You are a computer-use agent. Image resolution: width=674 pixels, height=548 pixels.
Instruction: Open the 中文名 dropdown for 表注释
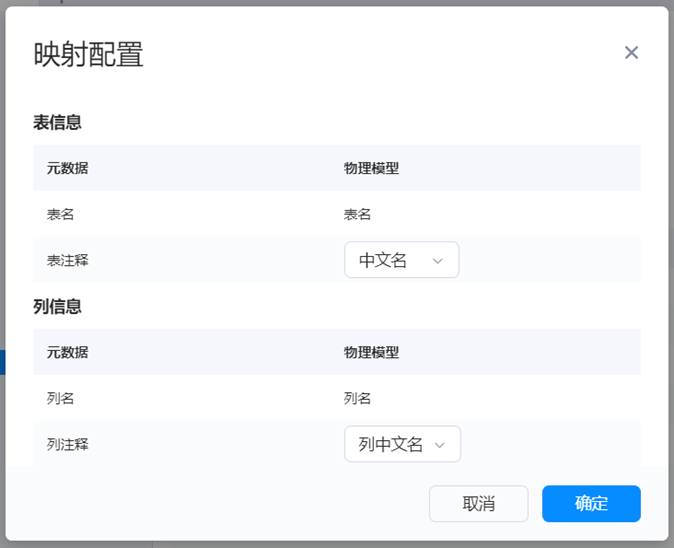click(x=401, y=260)
